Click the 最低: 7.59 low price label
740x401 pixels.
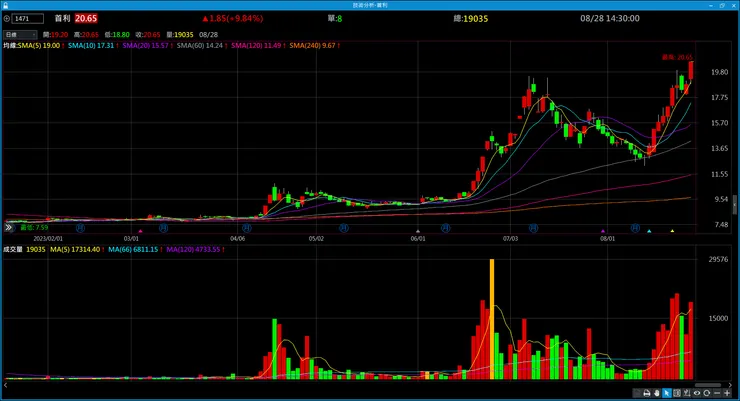pyautogui.click(x=34, y=227)
